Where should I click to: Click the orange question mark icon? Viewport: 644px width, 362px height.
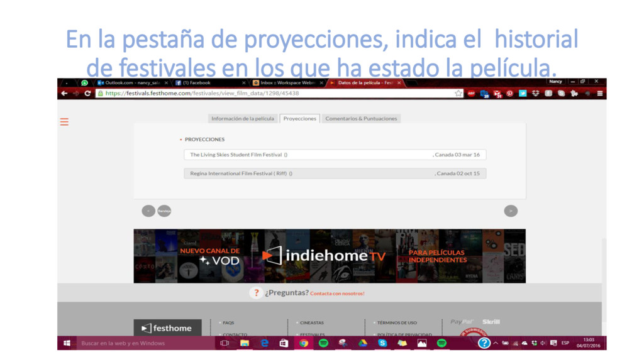coord(256,293)
